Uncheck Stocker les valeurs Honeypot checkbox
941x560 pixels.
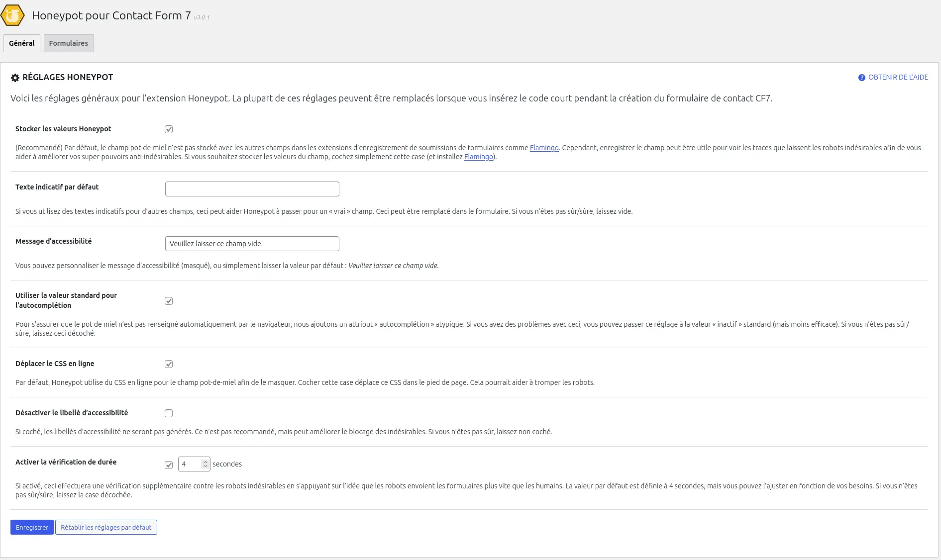point(169,129)
